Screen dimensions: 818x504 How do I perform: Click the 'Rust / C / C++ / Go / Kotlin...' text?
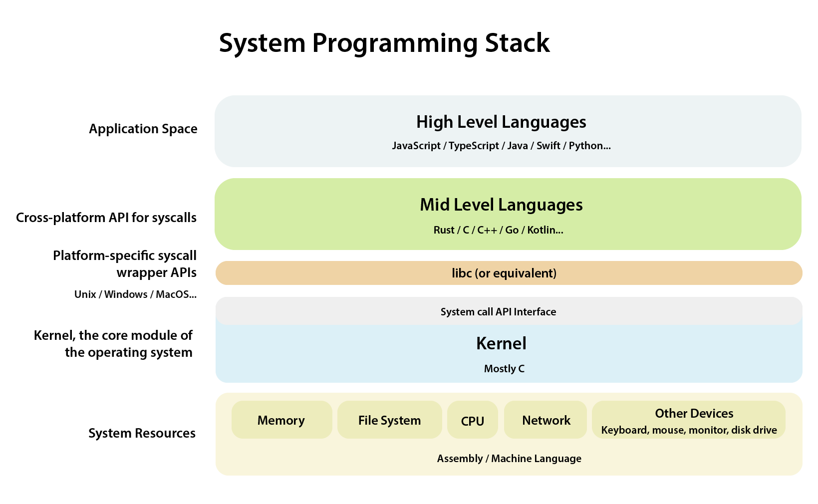click(x=498, y=230)
